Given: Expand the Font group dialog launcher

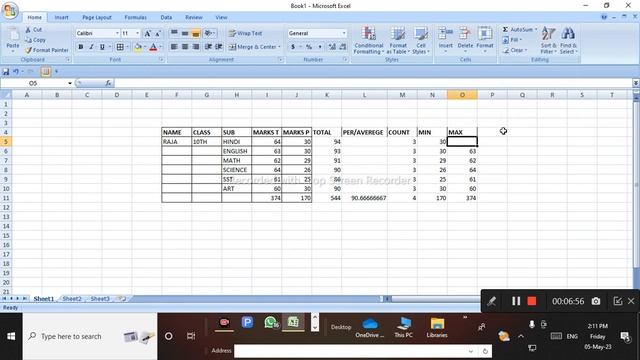Looking at the screenshot, I should click(161, 60).
